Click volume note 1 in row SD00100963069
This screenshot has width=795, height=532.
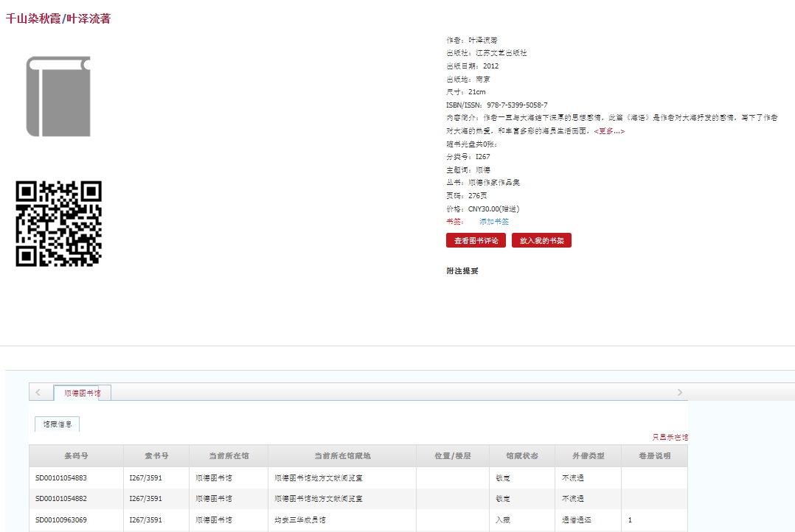click(x=630, y=519)
